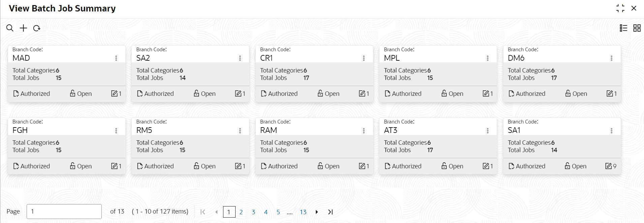Jump to the last page arrow
The width and height of the screenshot is (644, 223).
pos(331,212)
